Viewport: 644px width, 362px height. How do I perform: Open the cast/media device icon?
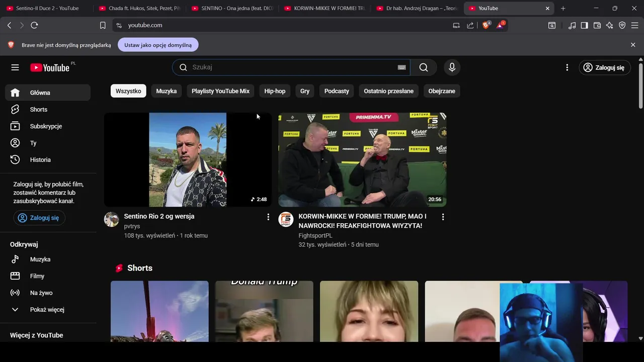[456, 25]
